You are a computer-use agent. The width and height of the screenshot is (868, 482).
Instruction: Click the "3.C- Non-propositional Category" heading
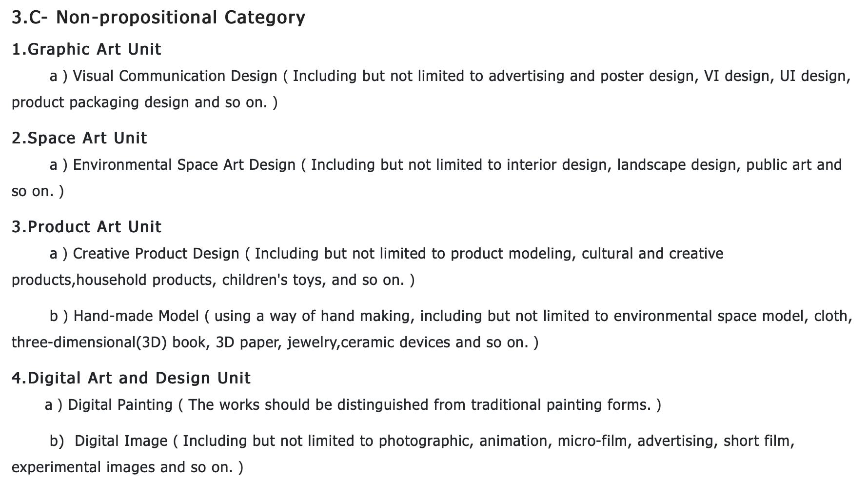coord(158,18)
